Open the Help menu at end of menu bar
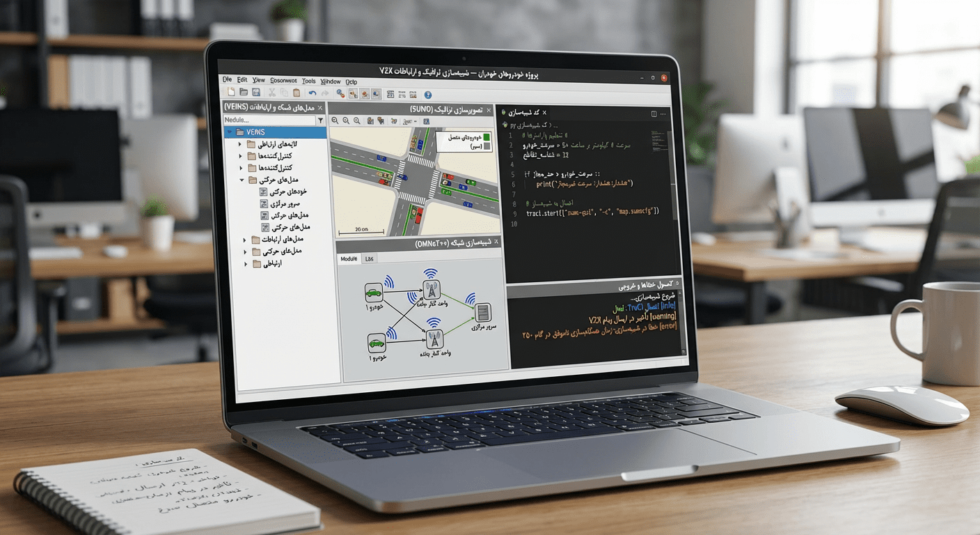Viewport: 980px width, 535px height. (351, 82)
